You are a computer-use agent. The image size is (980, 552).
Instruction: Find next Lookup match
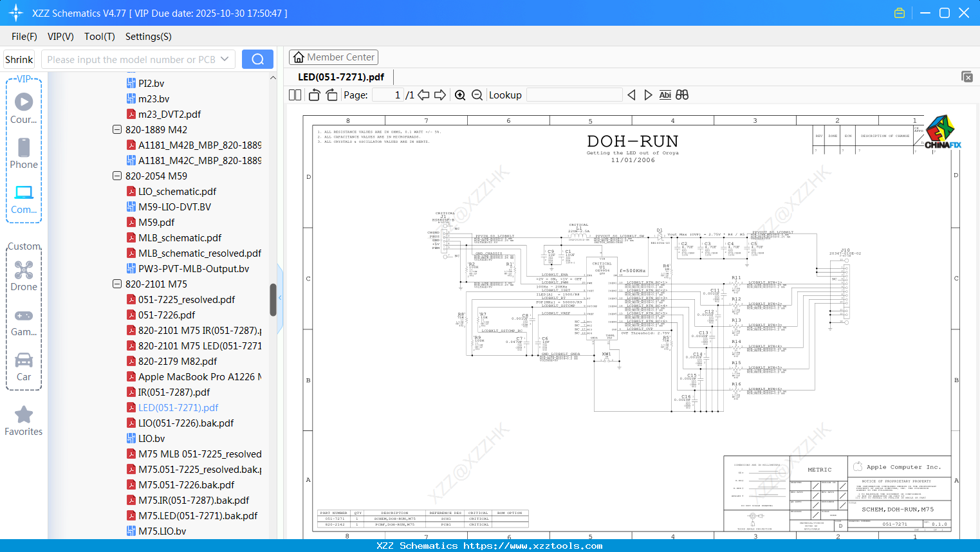pos(648,95)
